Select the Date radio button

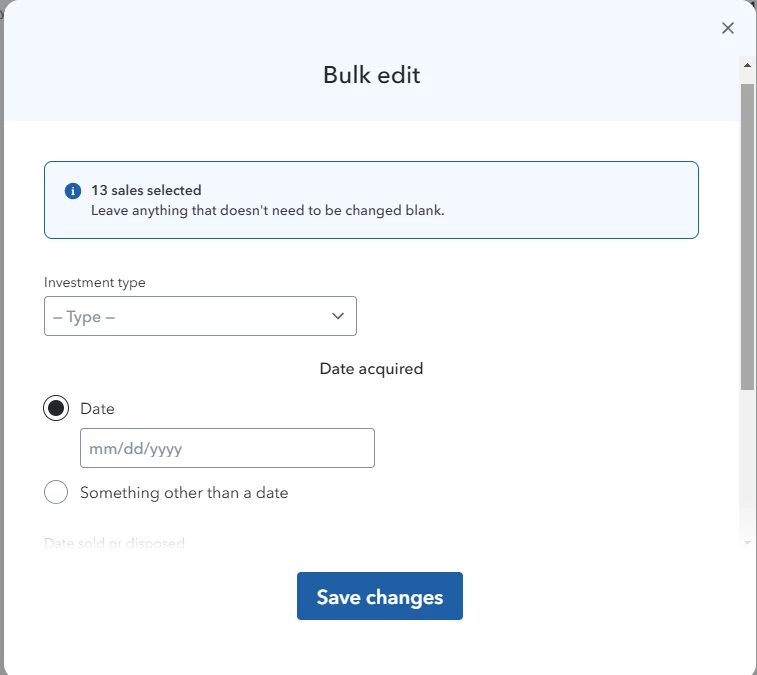[56, 408]
